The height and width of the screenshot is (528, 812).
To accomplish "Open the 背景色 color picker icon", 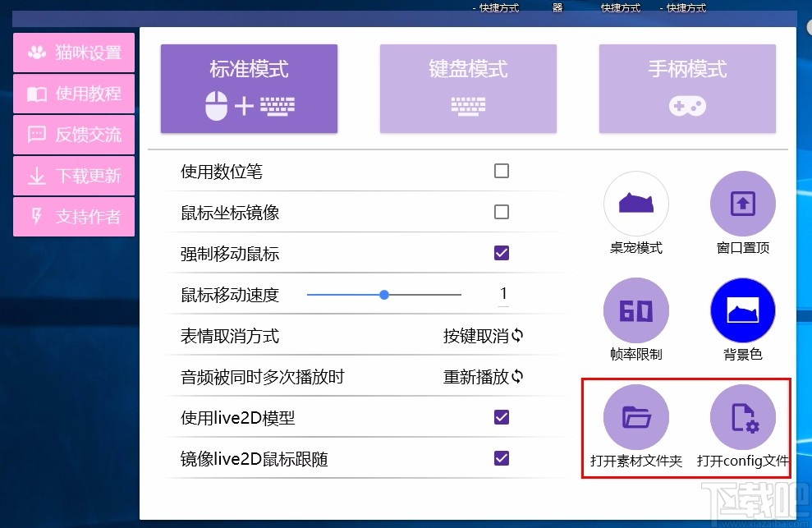I will coord(742,310).
